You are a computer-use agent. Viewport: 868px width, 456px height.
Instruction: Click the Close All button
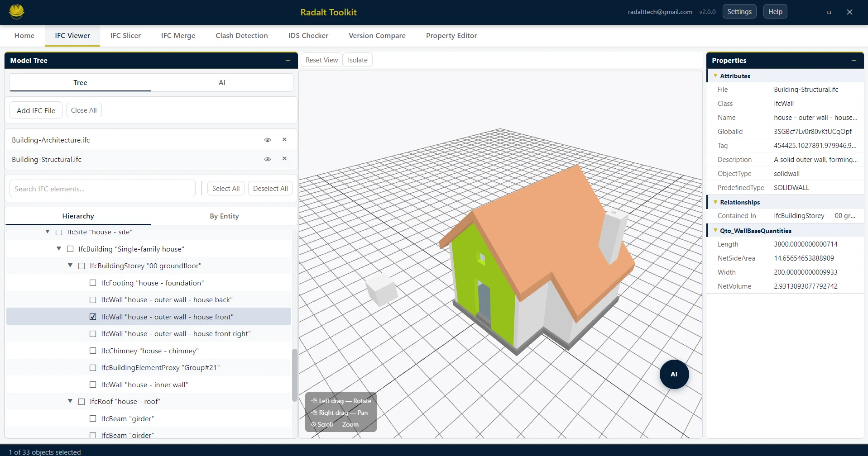84,110
